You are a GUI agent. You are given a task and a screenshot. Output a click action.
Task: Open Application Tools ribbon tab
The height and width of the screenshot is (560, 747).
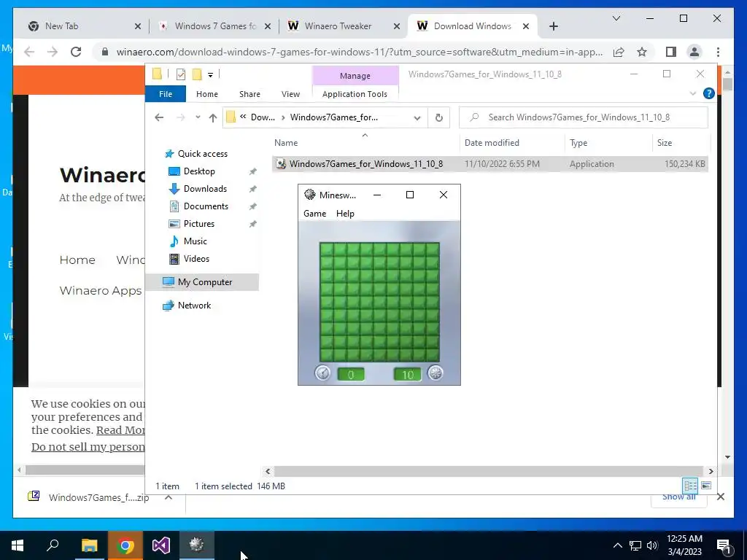point(355,94)
